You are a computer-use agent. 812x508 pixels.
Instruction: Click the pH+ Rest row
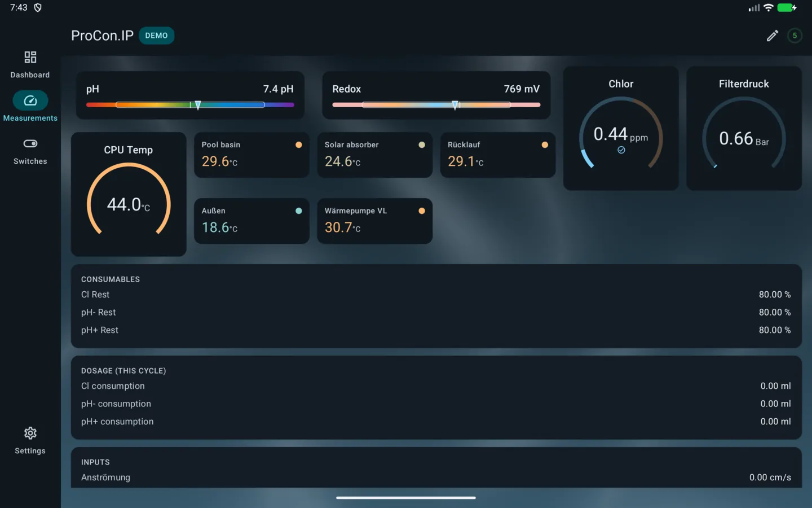tap(436, 330)
